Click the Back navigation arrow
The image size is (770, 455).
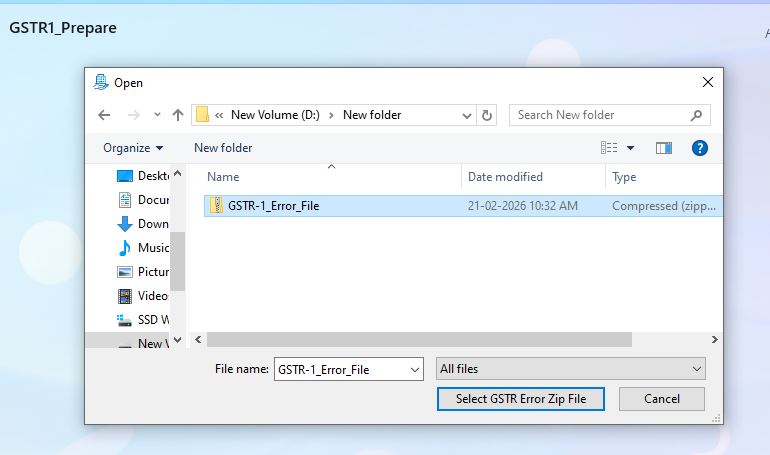pyautogui.click(x=104, y=115)
